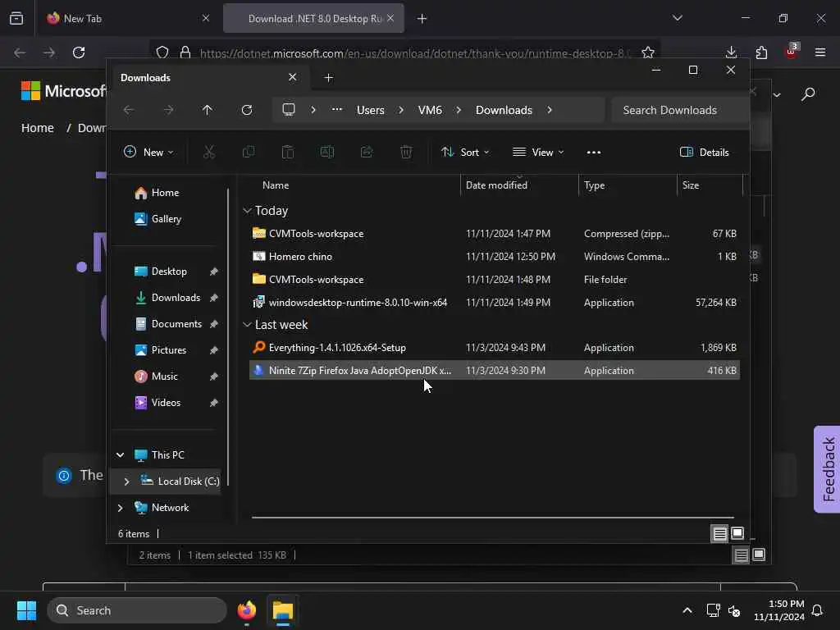
Task: Open Music quick access item
Action: pyautogui.click(x=164, y=376)
